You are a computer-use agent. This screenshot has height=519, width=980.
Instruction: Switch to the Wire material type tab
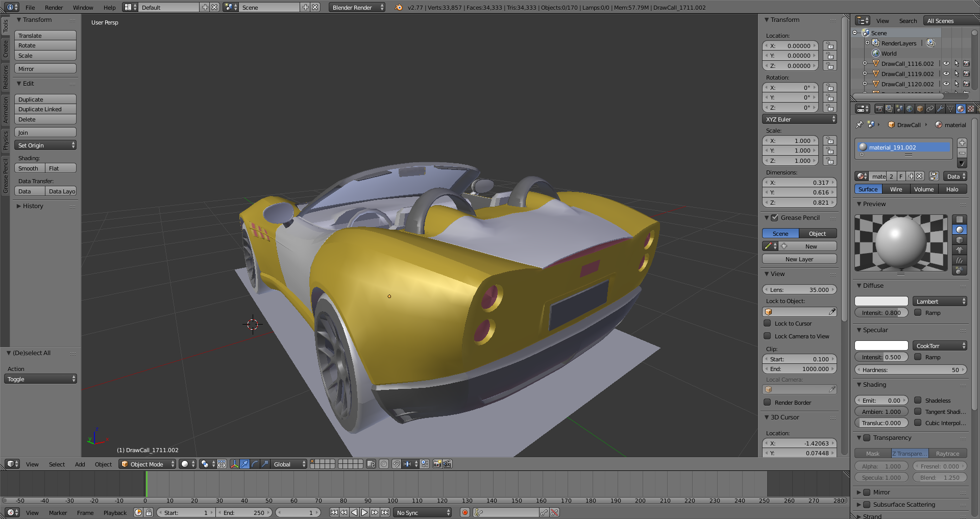[x=896, y=189]
